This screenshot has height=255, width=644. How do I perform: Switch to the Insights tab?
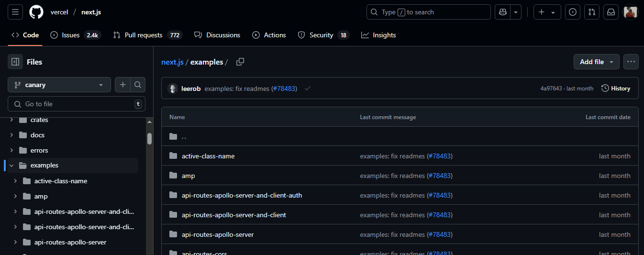[378, 35]
